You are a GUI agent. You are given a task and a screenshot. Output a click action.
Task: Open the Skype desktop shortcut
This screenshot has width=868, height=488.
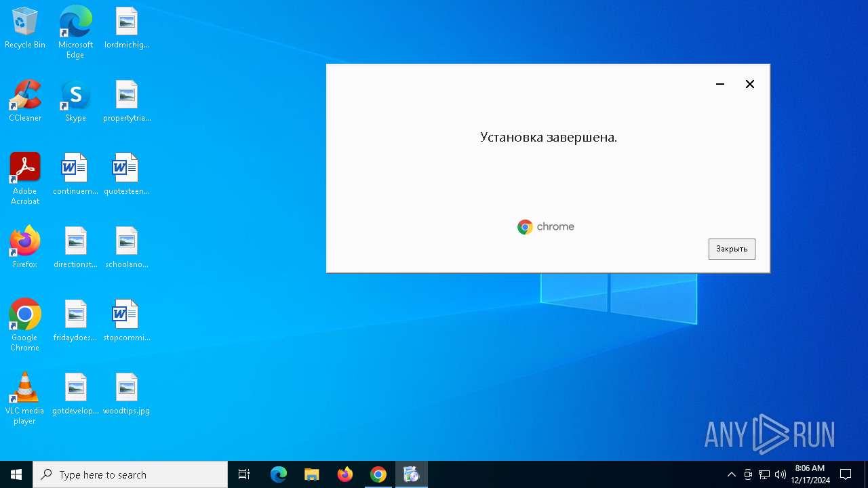pyautogui.click(x=75, y=102)
